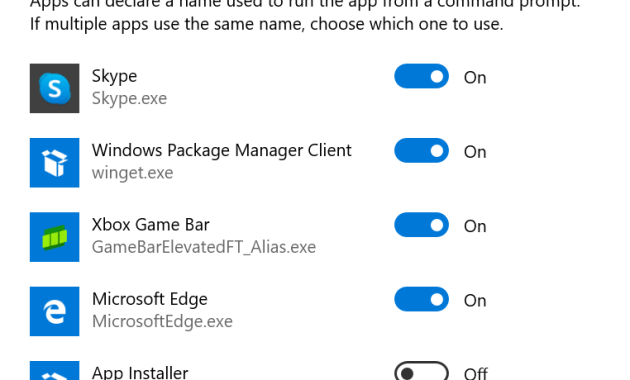The image size is (630, 380).
Task: Select the App Installer label
Action: (140, 373)
